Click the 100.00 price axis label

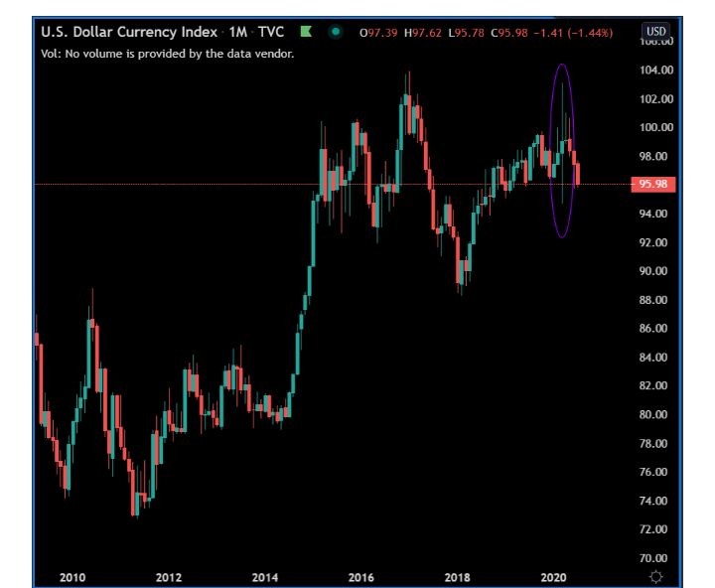pos(656,127)
